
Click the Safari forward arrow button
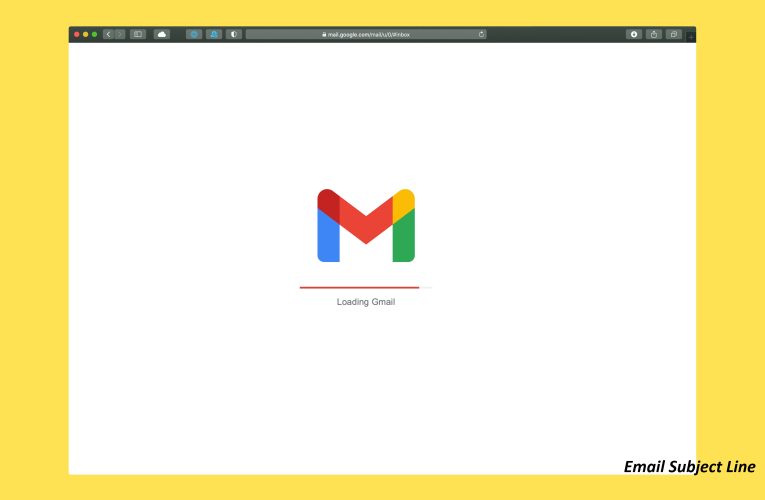pos(120,34)
